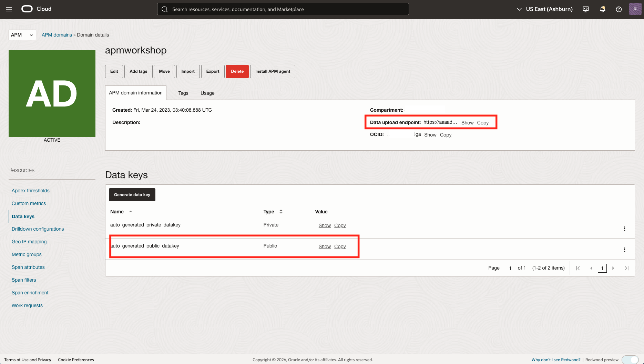Enable the Redwood preview toggle

(x=630, y=360)
